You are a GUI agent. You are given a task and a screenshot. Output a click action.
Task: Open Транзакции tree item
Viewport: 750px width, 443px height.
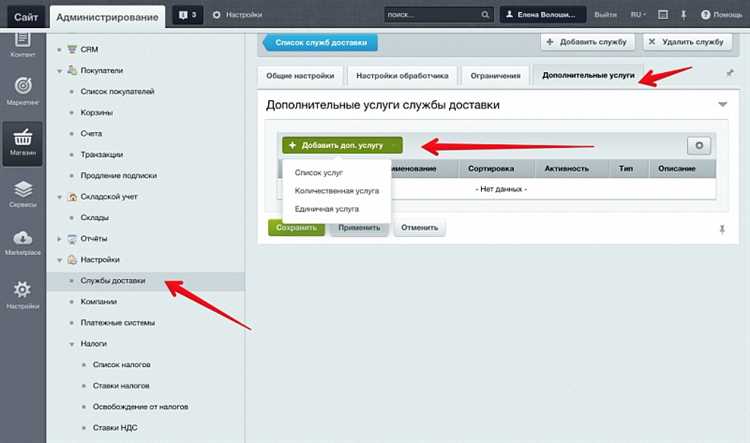click(x=102, y=155)
